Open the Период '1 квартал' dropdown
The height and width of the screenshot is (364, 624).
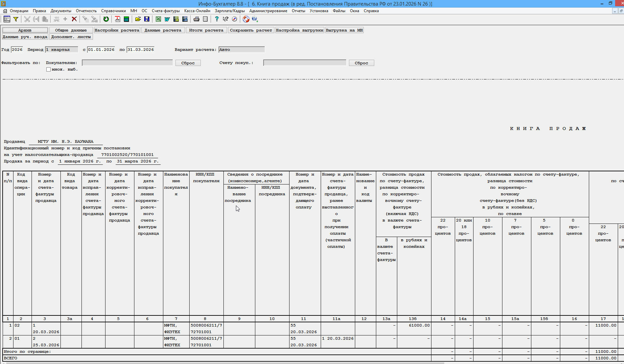62,50
